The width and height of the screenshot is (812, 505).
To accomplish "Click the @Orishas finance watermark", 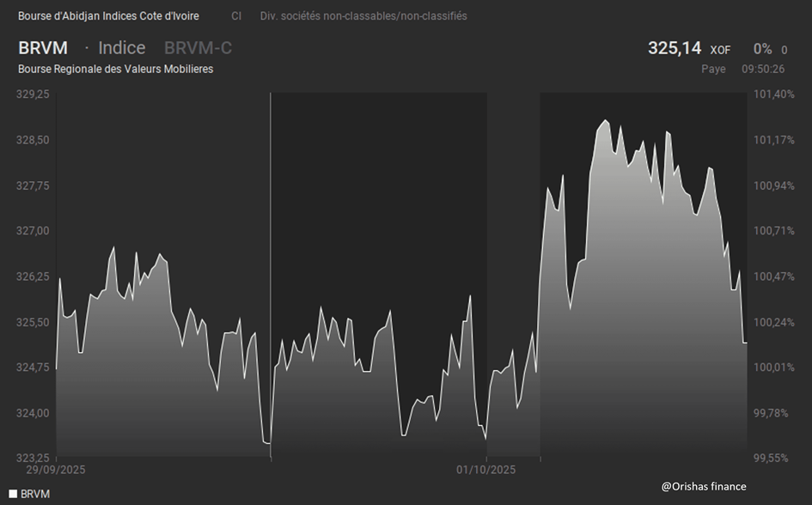I will tap(704, 486).
